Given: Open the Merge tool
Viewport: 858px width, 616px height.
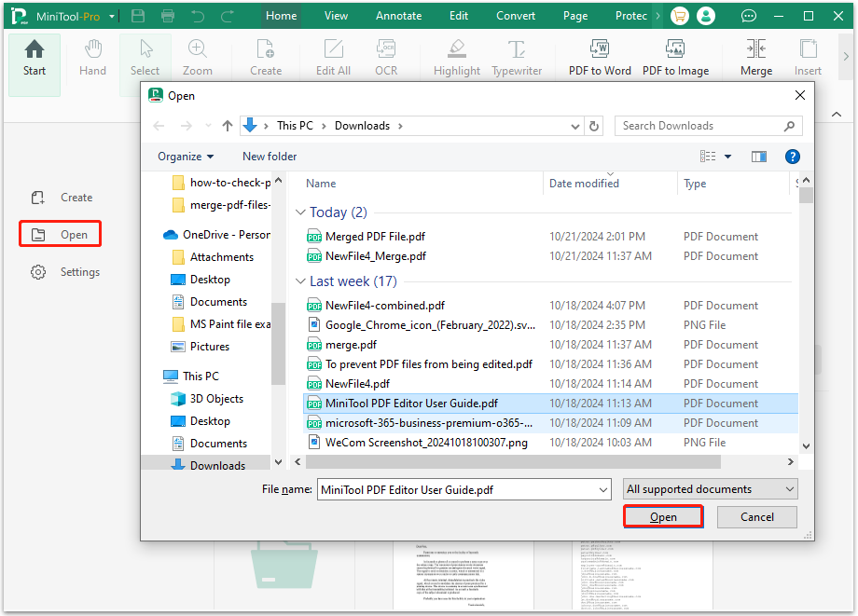Looking at the screenshot, I should (756, 58).
